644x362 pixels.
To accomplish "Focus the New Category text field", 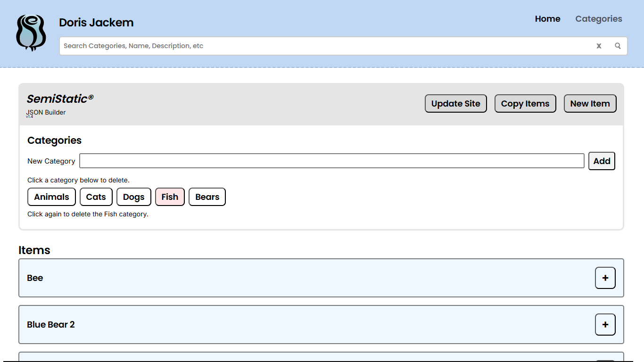I will (331, 161).
